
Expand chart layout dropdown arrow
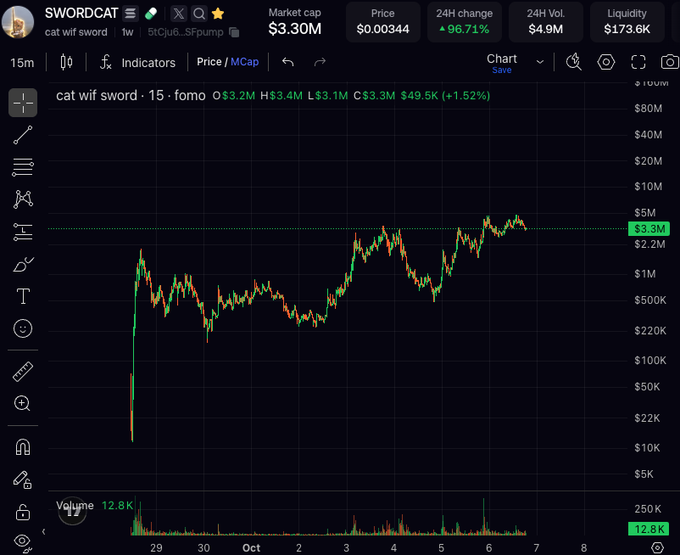[x=540, y=62]
